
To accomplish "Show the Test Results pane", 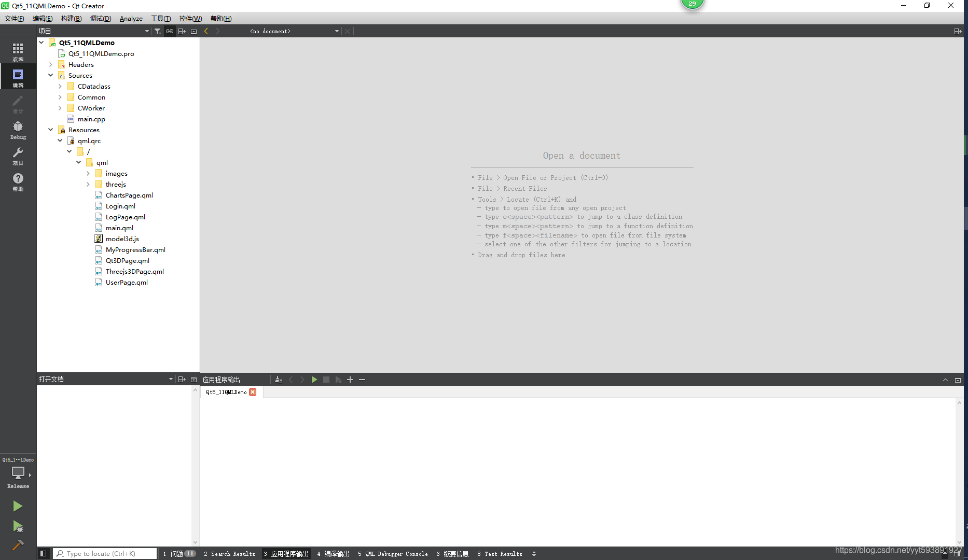I will pyautogui.click(x=500, y=554).
